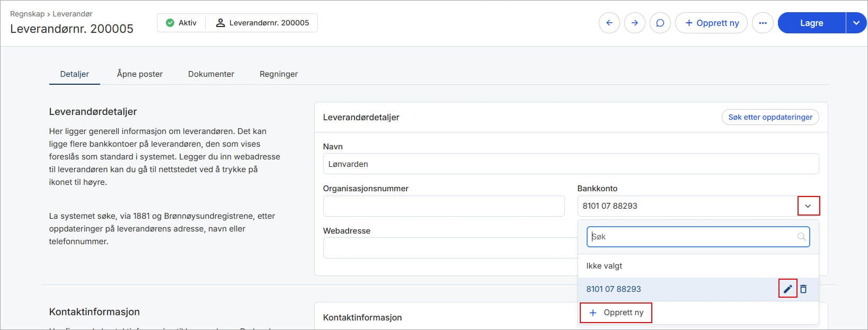
Task: Click Opprett ny in bank account dropdown
Action: [x=616, y=313]
